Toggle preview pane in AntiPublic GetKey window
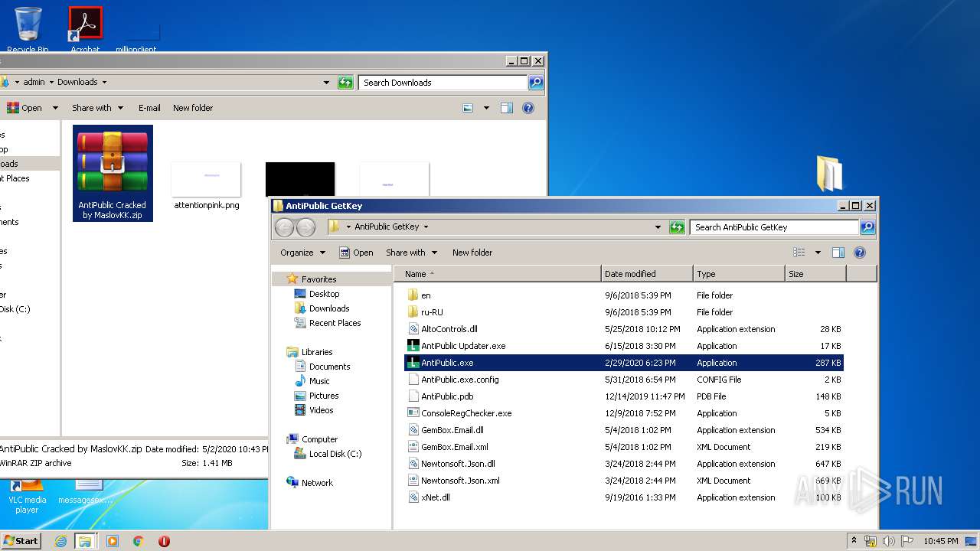The width and height of the screenshot is (980, 551). (838, 253)
